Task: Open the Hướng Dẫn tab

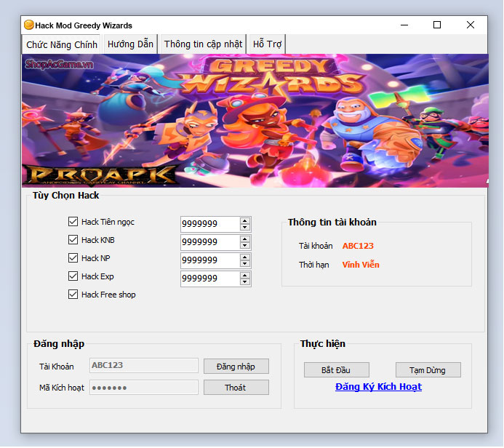Action: [130, 44]
